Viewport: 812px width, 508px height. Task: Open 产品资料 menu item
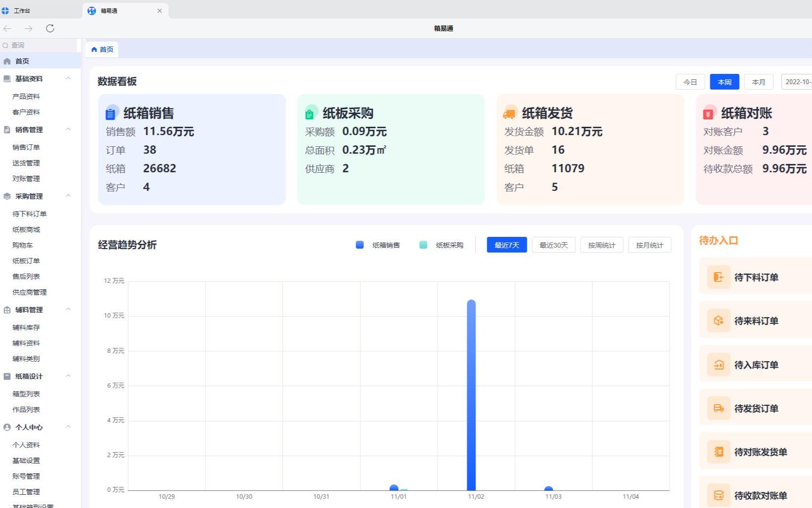point(26,96)
